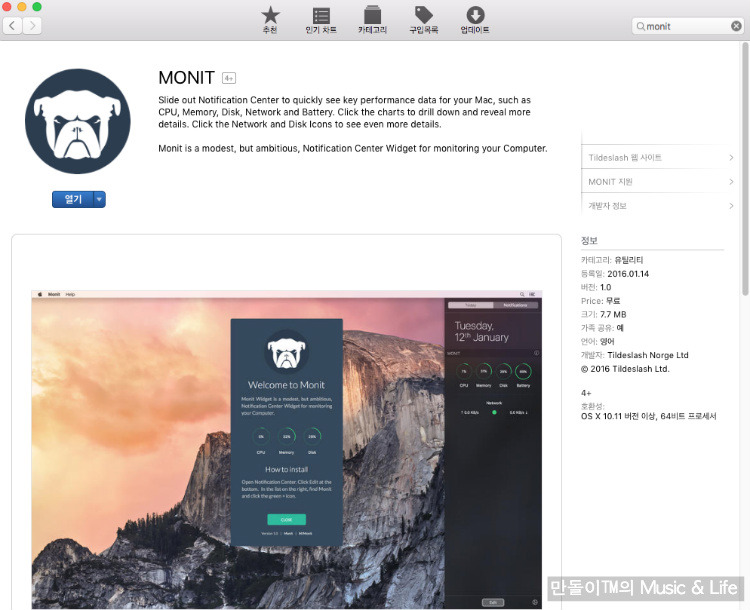Click the yellow minimize window button
This screenshot has width=750, height=610.
[x=22, y=6]
